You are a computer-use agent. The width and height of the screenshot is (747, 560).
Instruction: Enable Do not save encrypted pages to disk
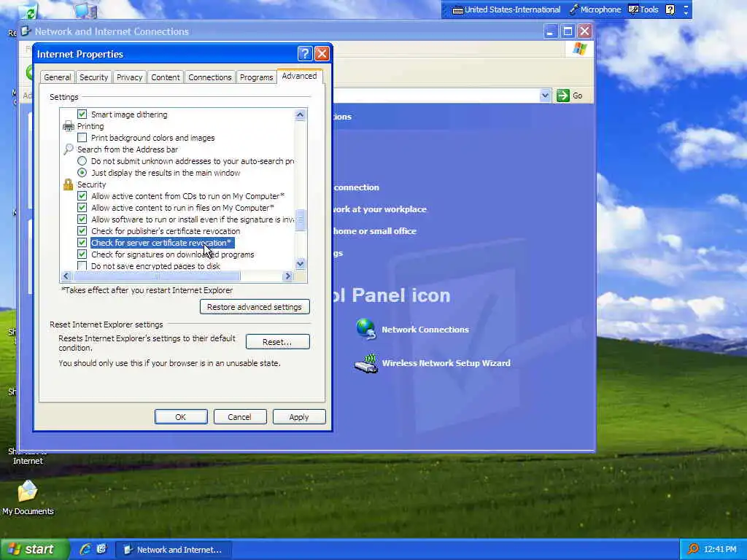[x=82, y=265]
